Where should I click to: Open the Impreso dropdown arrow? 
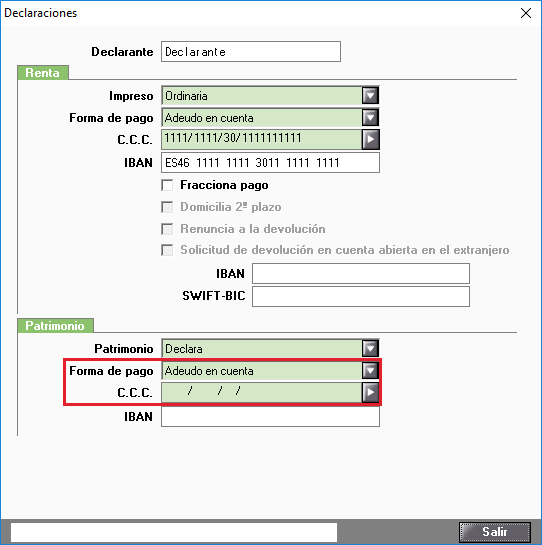coord(370,96)
